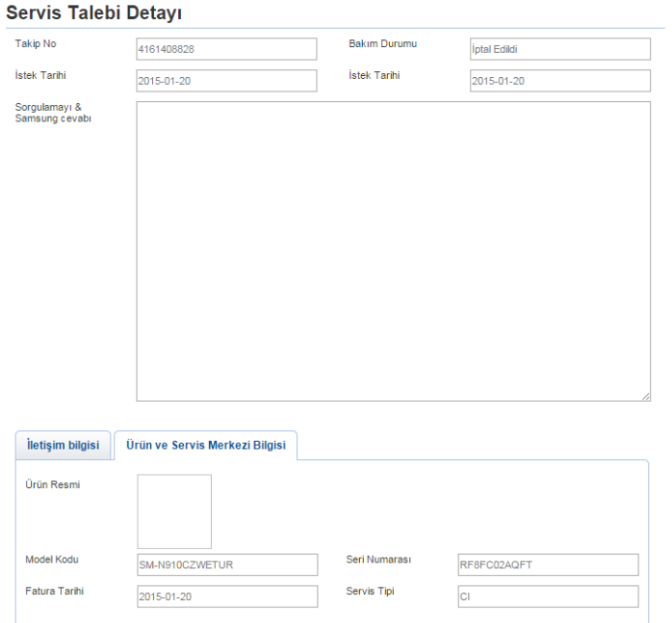Click the Bakım Durumu label
This screenshot has height=623, width=672.
383,43
